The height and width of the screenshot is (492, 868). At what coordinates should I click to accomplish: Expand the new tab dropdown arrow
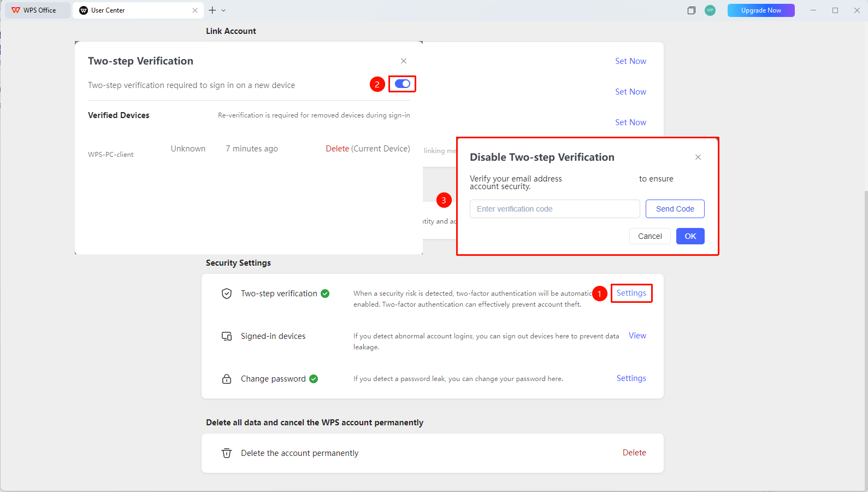pos(223,10)
